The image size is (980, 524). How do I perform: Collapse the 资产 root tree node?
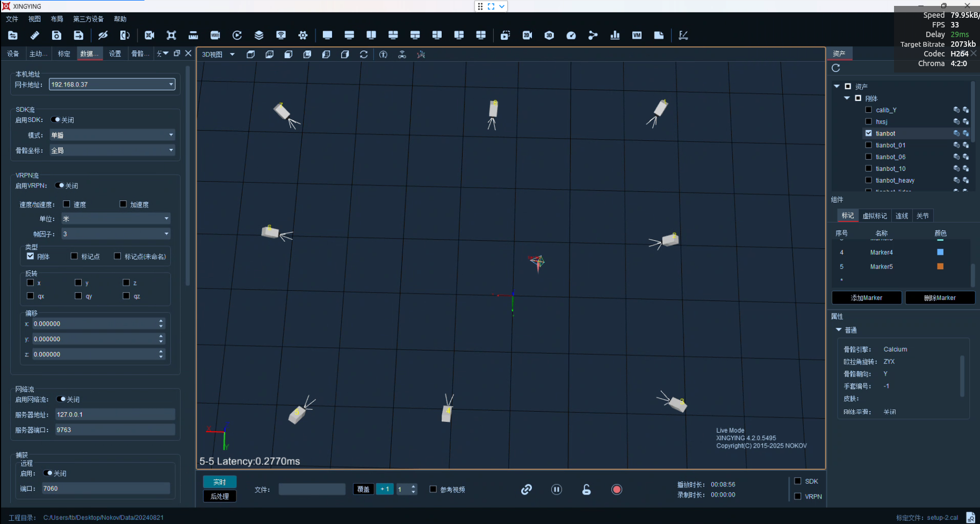coord(837,86)
